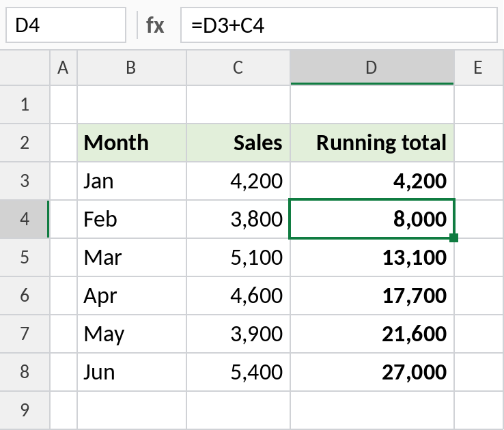Click the select-all corner box
This screenshot has width=504, height=430.
point(25,68)
